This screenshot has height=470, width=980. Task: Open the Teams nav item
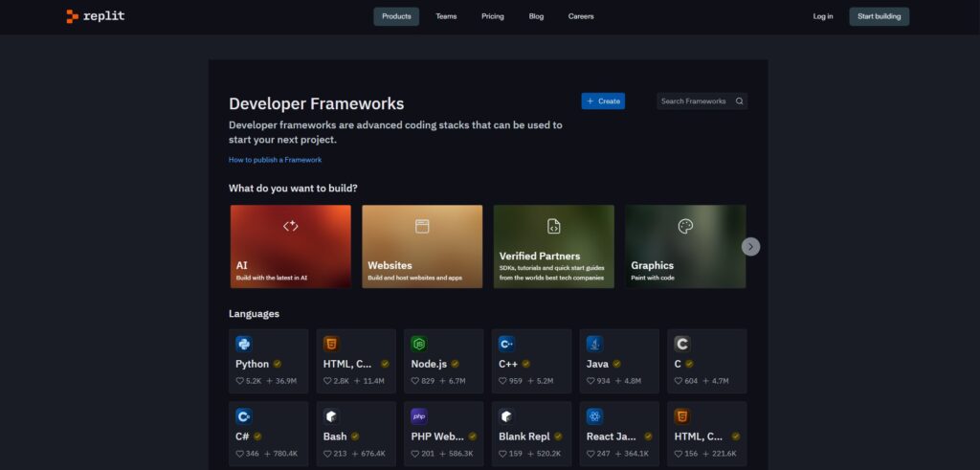click(446, 16)
